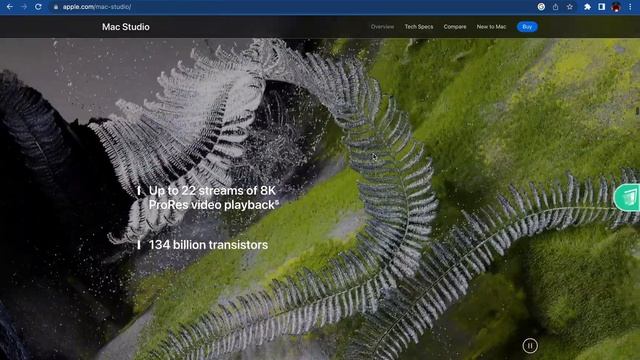This screenshot has height=360, width=640.
Task: Share this page via the share icon
Action: pos(556,7)
